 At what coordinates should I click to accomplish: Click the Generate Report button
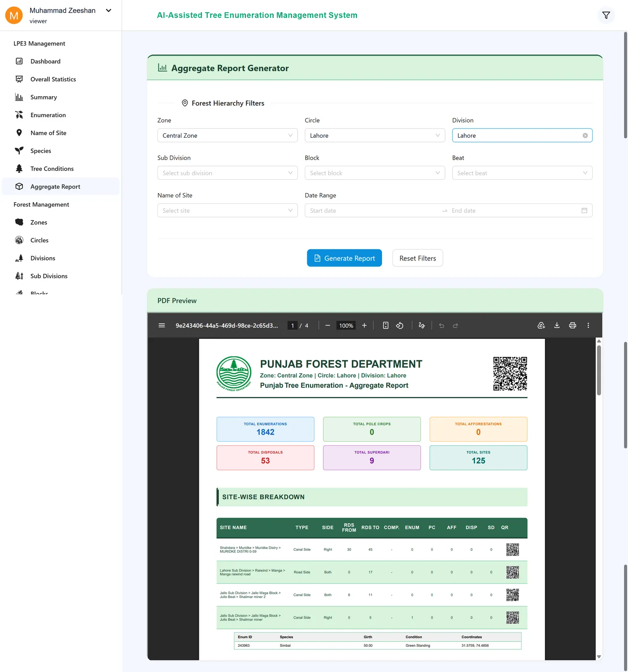tap(344, 258)
